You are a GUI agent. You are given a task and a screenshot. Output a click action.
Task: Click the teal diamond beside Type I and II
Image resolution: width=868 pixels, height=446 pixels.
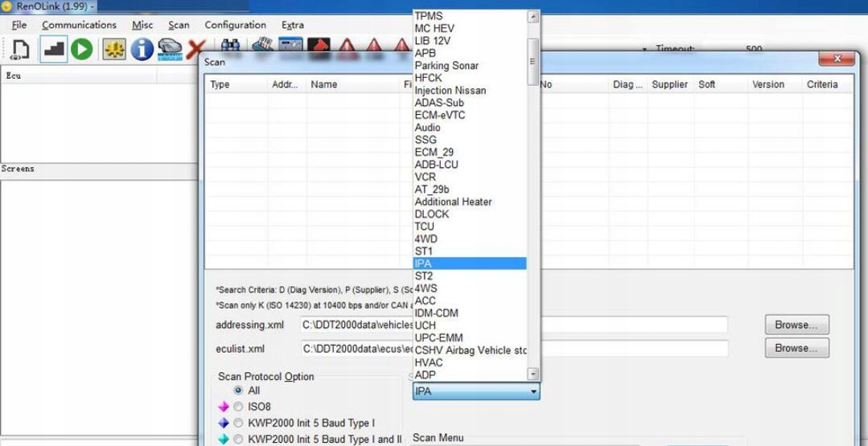point(224,440)
